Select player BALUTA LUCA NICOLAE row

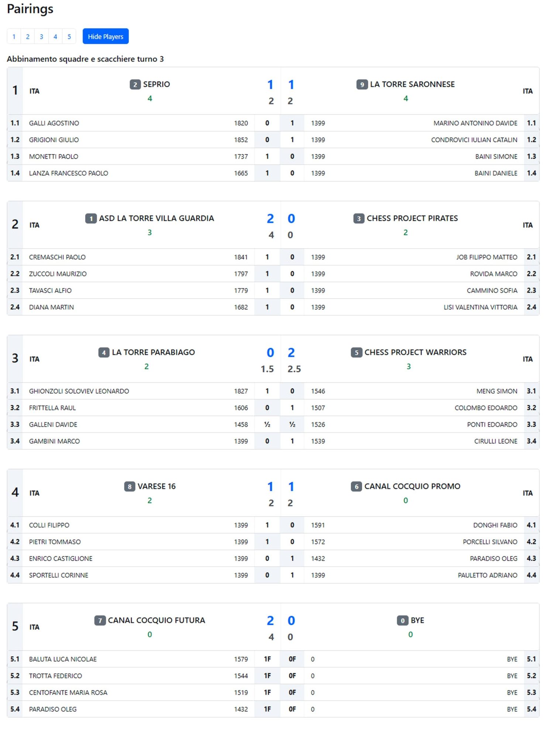[x=63, y=659]
